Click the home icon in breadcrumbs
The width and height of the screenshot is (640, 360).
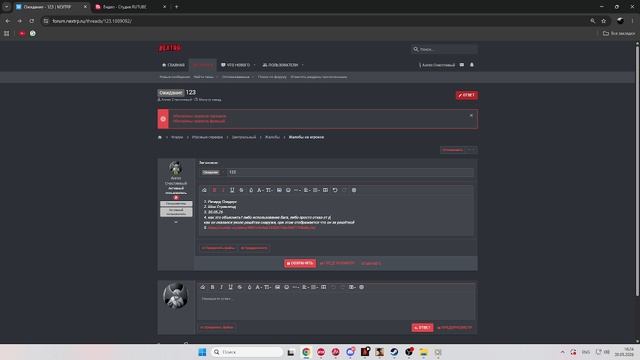[x=160, y=137]
